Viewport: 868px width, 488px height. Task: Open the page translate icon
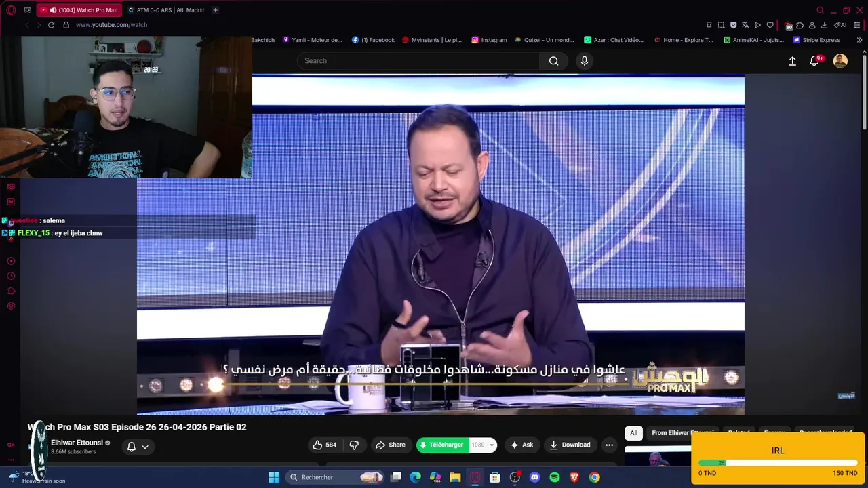coord(745,25)
